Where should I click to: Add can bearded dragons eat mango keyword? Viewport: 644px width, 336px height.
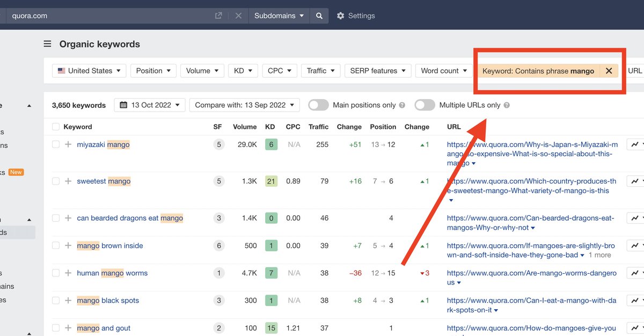[68, 218]
